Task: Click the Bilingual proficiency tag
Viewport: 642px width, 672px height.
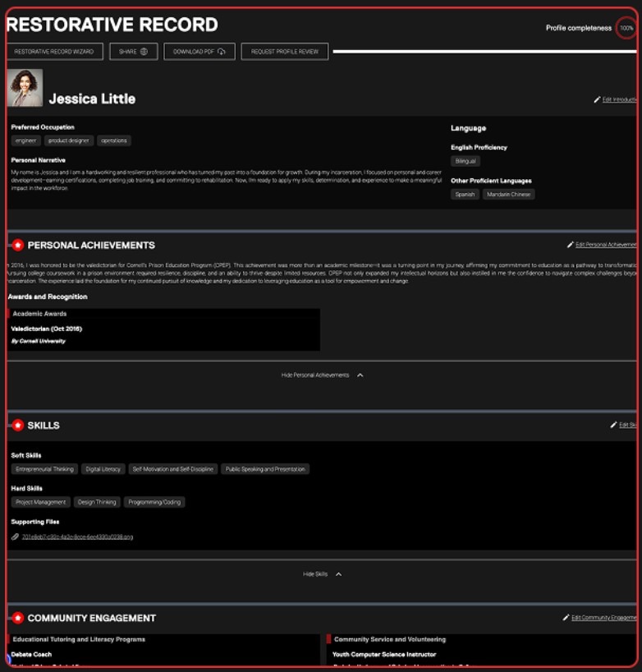Action: [x=465, y=161]
